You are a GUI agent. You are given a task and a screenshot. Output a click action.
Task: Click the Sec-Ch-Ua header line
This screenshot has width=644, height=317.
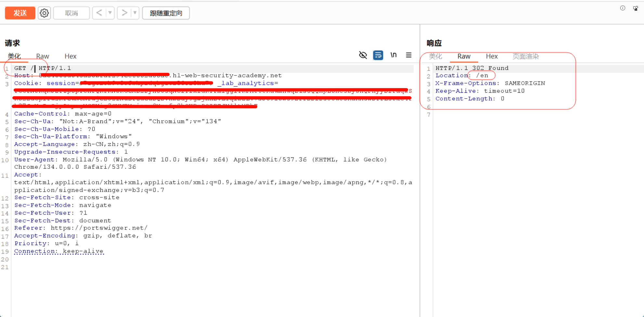click(x=118, y=122)
